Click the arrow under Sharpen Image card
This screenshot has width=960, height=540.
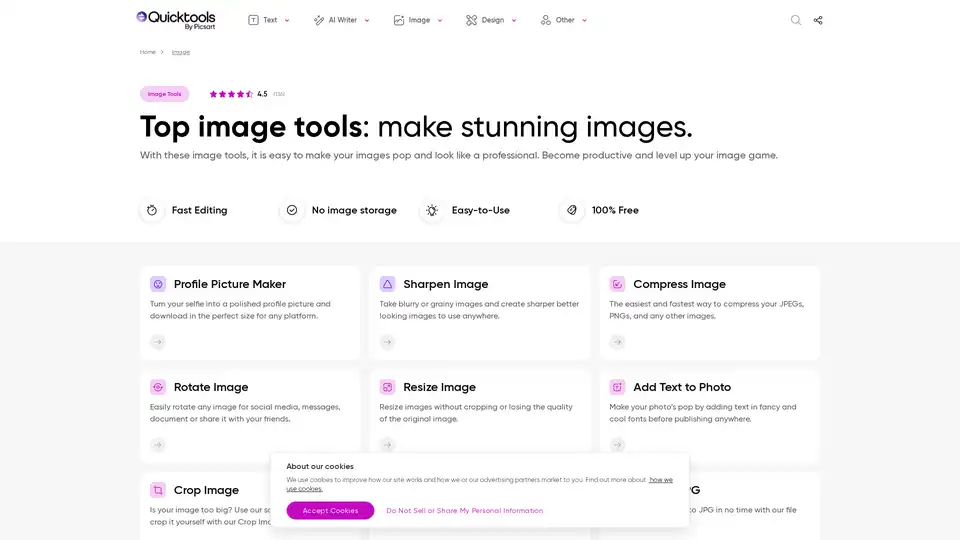(x=388, y=342)
